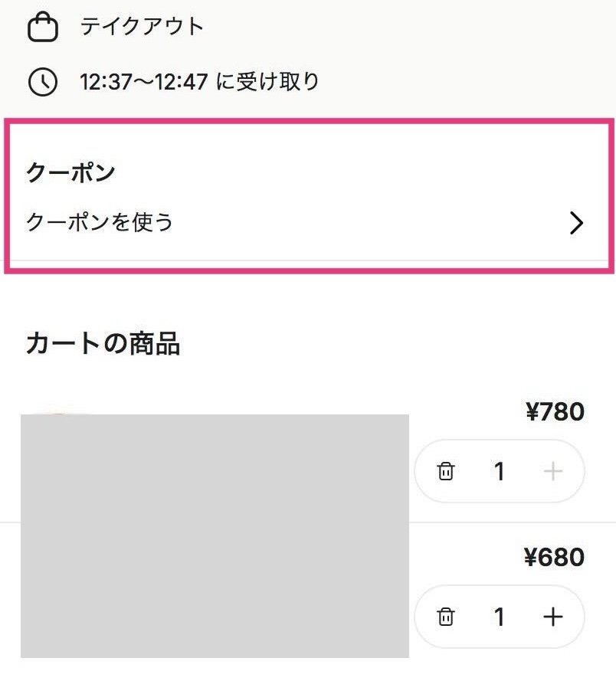Viewport: 616px width, 681px height.
Task: Click the quantity stepper pill of the ¥680 item
Action: (500, 617)
